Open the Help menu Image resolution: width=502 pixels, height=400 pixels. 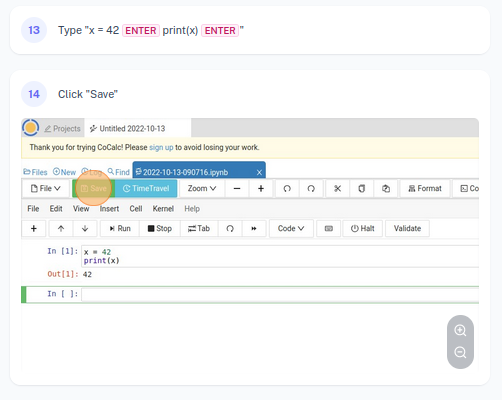(192, 209)
